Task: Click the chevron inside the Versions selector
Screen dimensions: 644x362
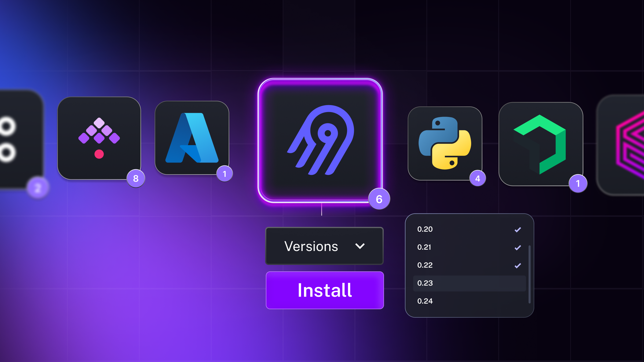Action: pyautogui.click(x=360, y=246)
